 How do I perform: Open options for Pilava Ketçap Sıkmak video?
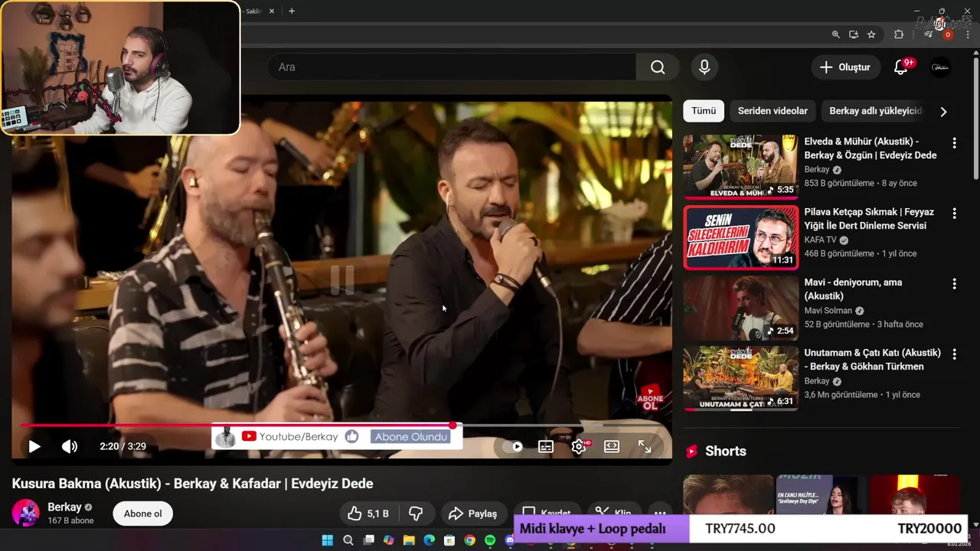coord(954,214)
